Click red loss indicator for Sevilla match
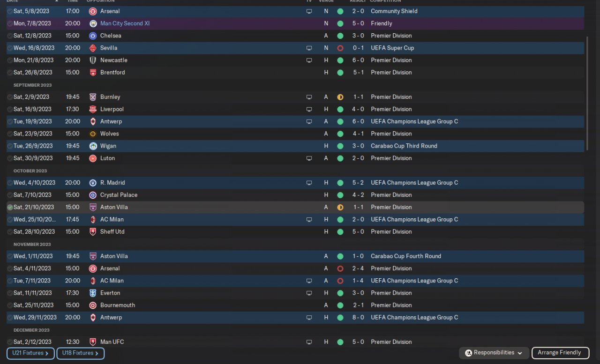Screen dimensions: 600x364 point(340,48)
